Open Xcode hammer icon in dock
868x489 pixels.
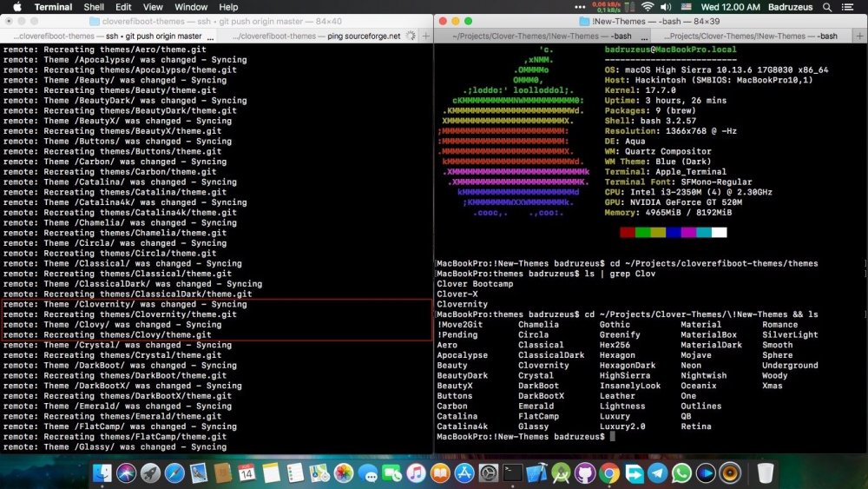click(536, 473)
